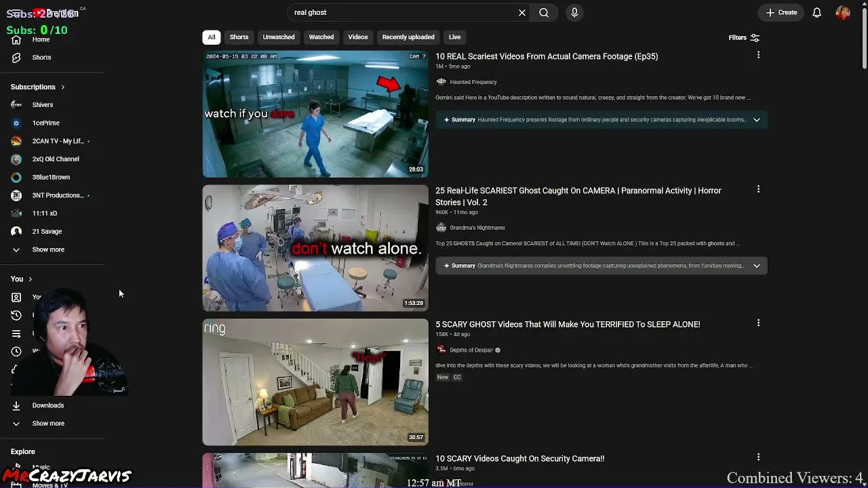Viewport: 868px width, 488px height.
Task: Click the 'don't watch alone' operating room thumbnail
Action: coord(315,248)
